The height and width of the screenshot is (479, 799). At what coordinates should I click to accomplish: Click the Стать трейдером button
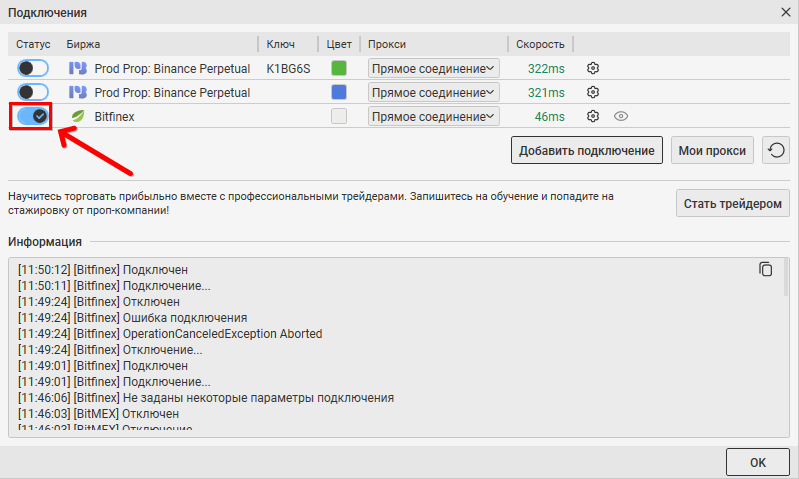(732, 203)
